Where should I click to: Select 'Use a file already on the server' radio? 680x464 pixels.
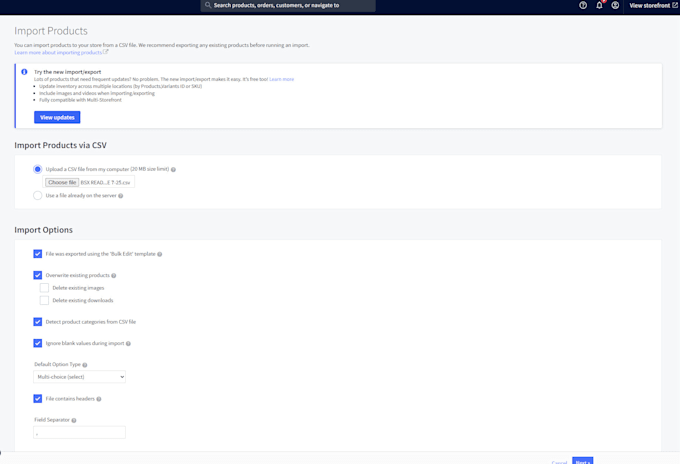pyautogui.click(x=38, y=196)
